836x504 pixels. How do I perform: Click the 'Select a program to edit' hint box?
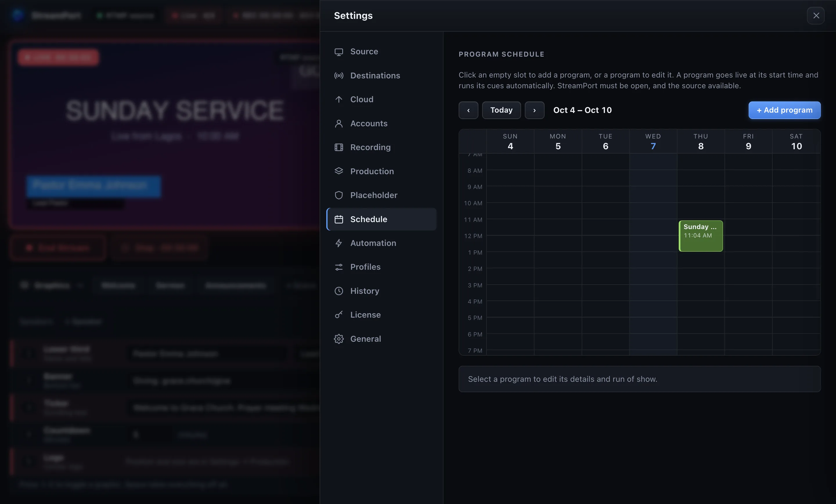(639, 379)
